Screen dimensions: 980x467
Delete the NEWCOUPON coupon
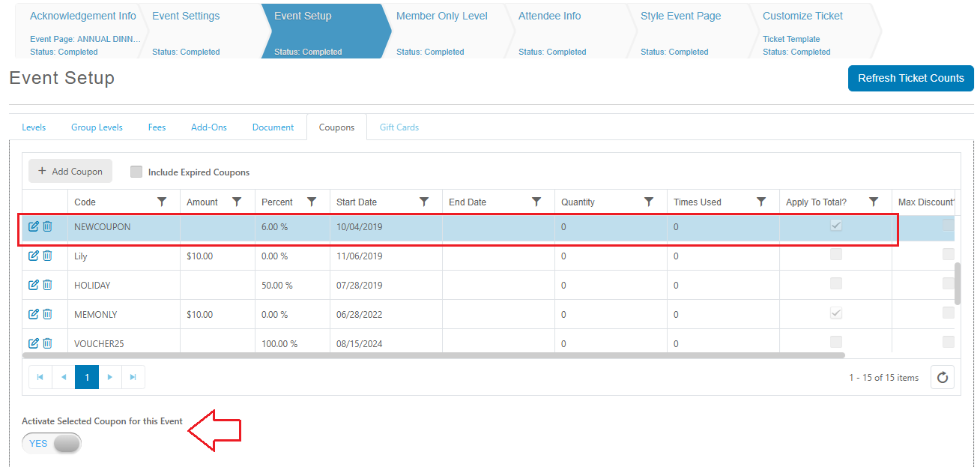(47, 226)
